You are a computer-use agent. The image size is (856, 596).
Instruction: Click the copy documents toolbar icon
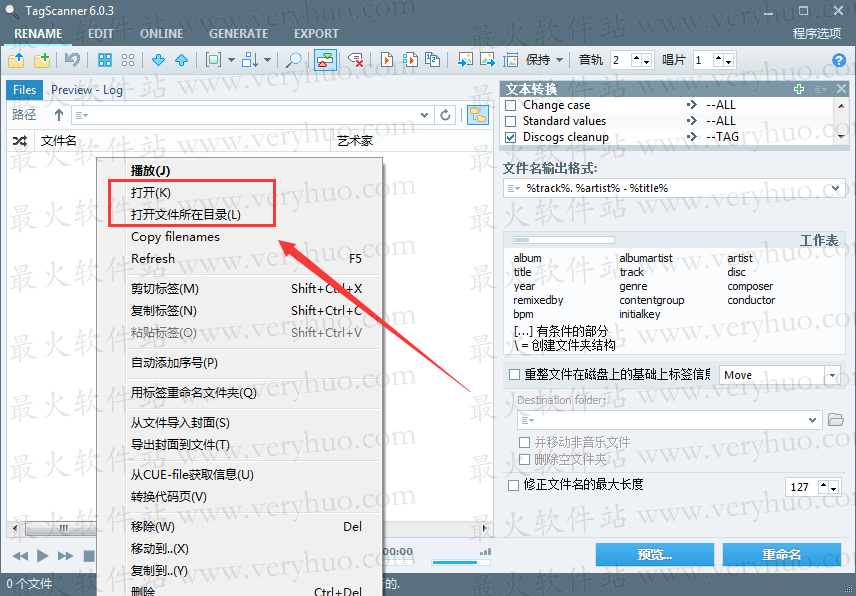pos(433,60)
